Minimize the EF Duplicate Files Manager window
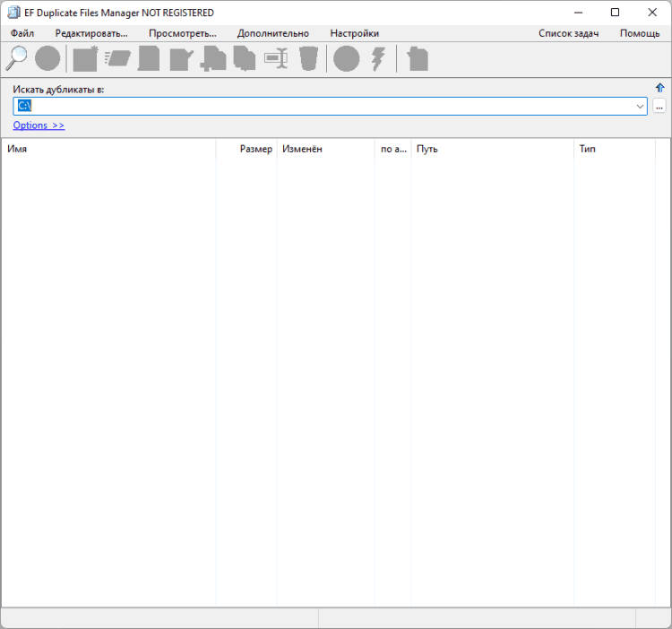672x629 pixels. [578, 13]
